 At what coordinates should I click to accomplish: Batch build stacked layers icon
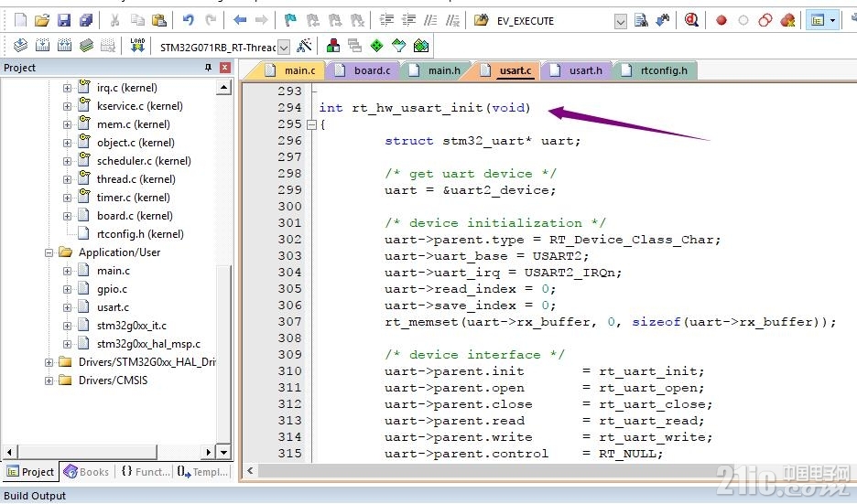[x=86, y=46]
